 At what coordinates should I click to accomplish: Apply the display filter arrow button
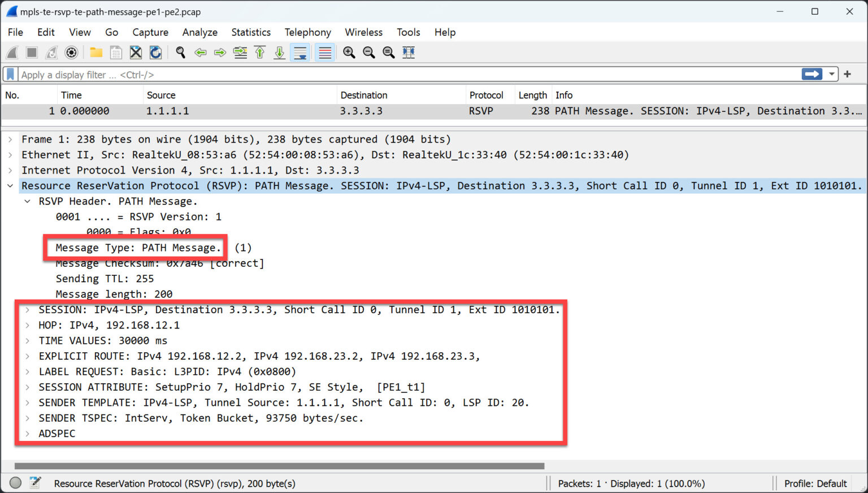(811, 74)
